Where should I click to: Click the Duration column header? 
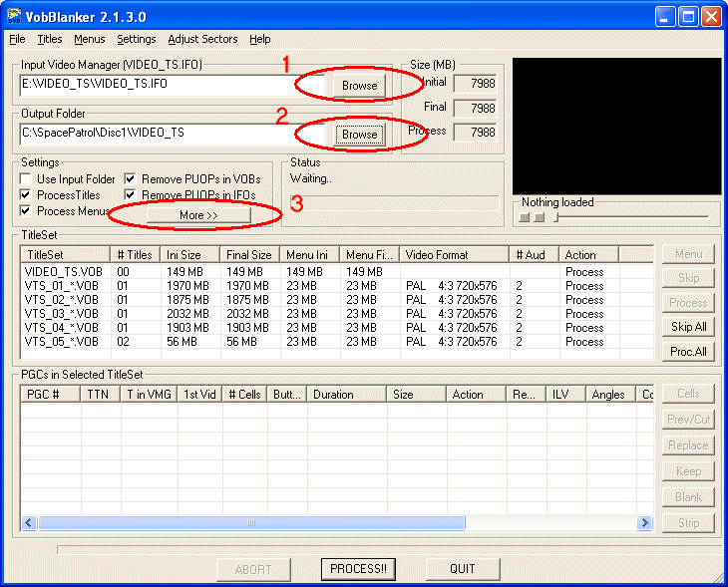pos(346,395)
